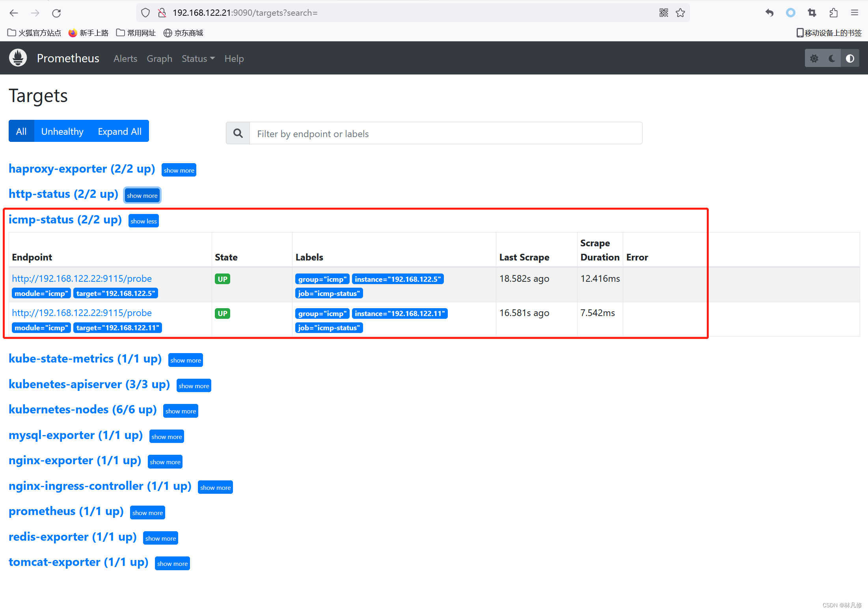Expand nginx-ingress-controller with show more
The height and width of the screenshot is (612, 868).
pyautogui.click(x=215, y=487)
